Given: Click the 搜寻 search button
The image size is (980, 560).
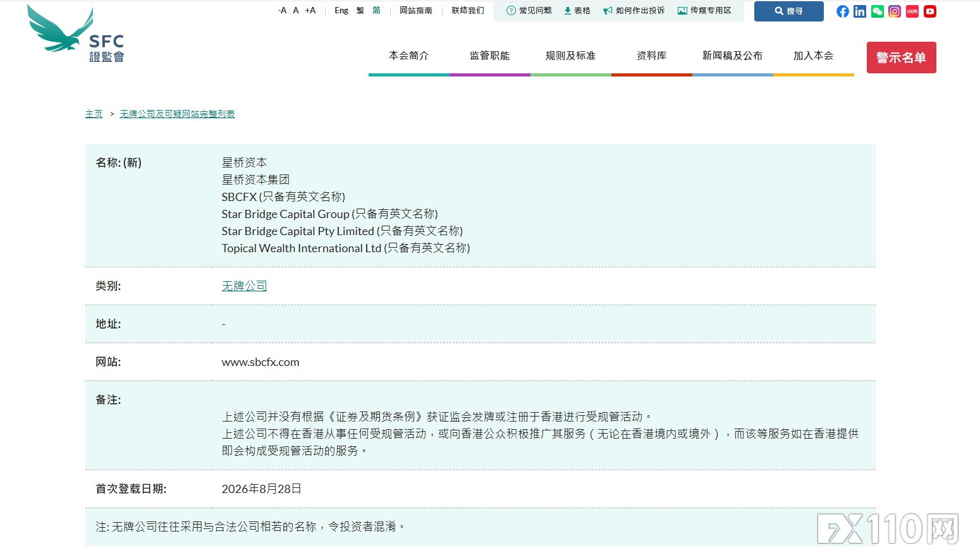Looking at the screenshot, I should point(789,11).
